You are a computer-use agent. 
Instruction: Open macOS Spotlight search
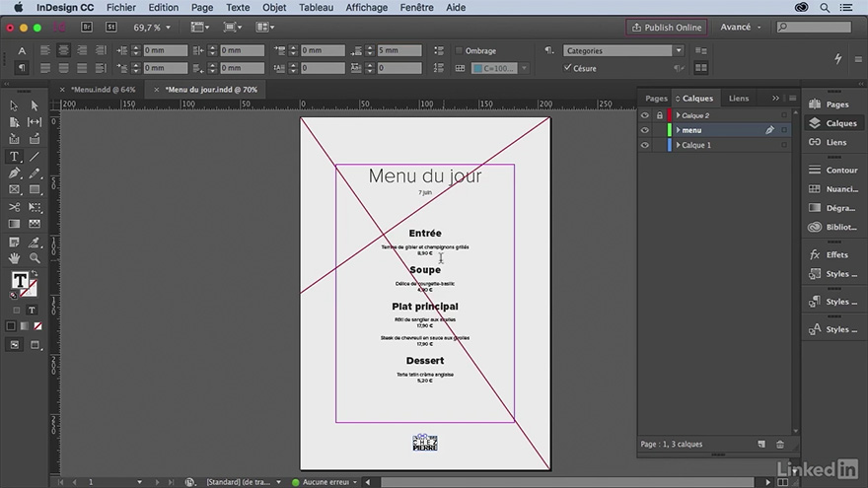pos(825,8)
